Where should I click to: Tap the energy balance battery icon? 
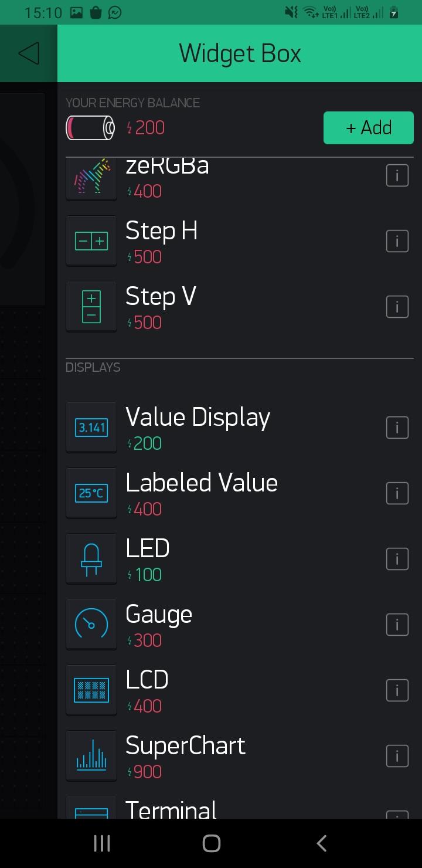click(90, 128)
